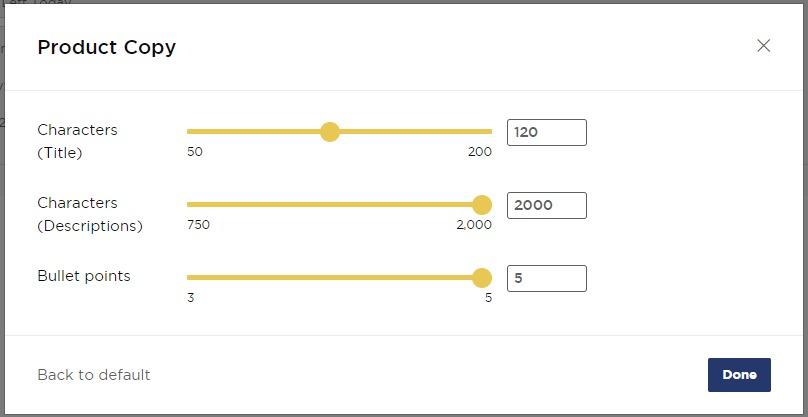
Task: Click the Bullet points slider handle
Action: click(x=482, y=278)
